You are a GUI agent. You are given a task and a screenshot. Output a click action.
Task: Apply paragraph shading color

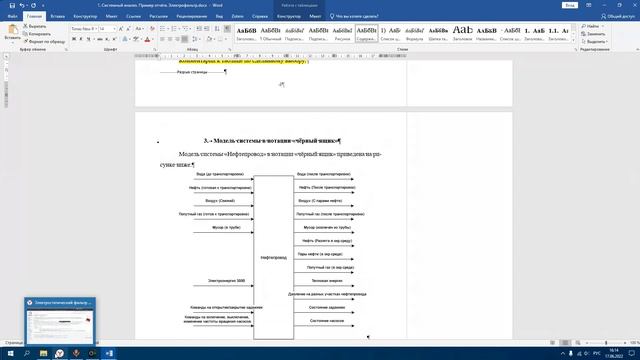(x=209, y=39)
